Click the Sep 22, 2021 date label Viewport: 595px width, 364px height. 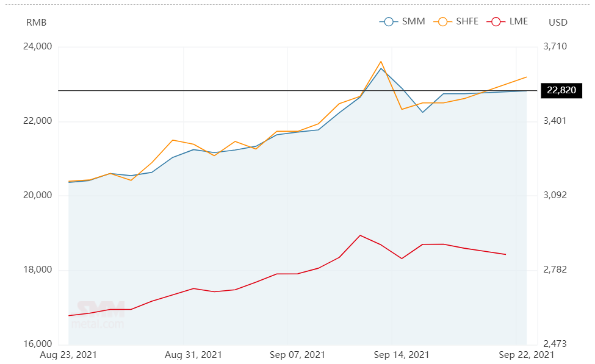click(526, 355)
